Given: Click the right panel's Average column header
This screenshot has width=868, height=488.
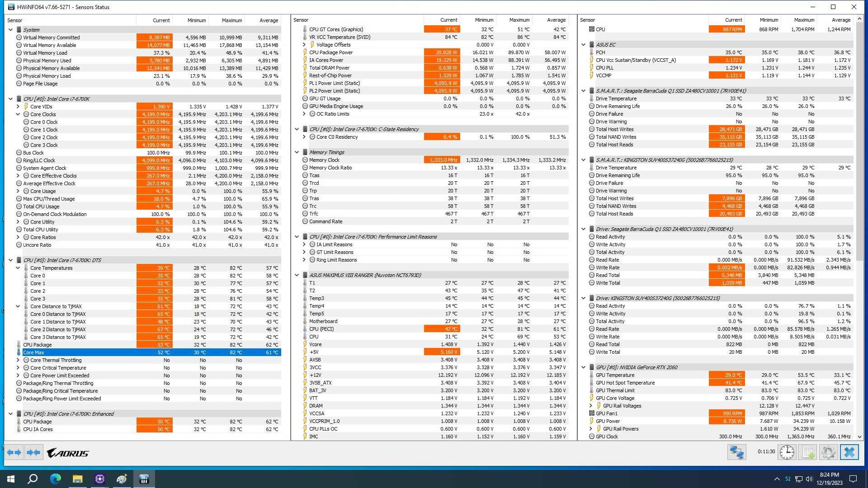Looking at the screenshot, I should pyautogui.click(x=835, y=20).
